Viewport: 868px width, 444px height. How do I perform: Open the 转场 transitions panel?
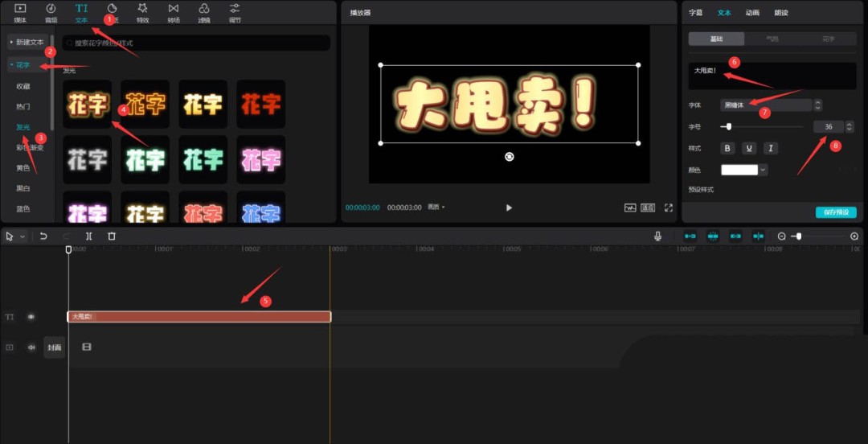click(x=174, y=13)
